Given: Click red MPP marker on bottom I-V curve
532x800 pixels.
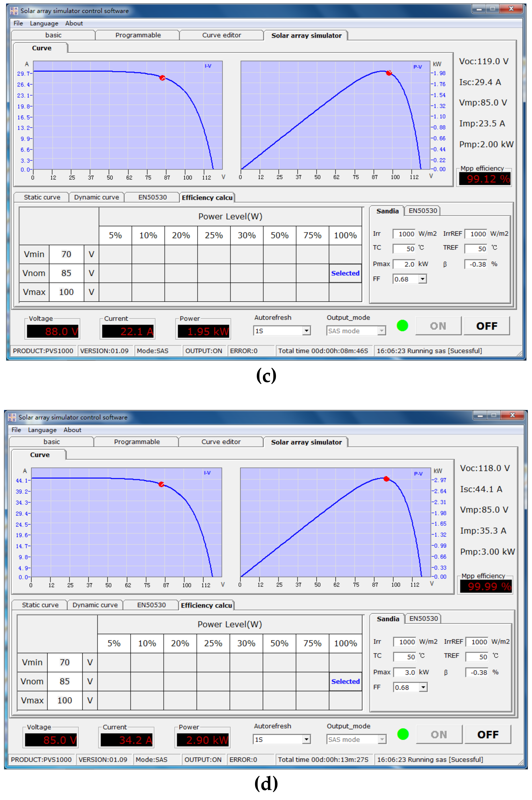Looking at the screenshot, I should (x=161, y=484).
